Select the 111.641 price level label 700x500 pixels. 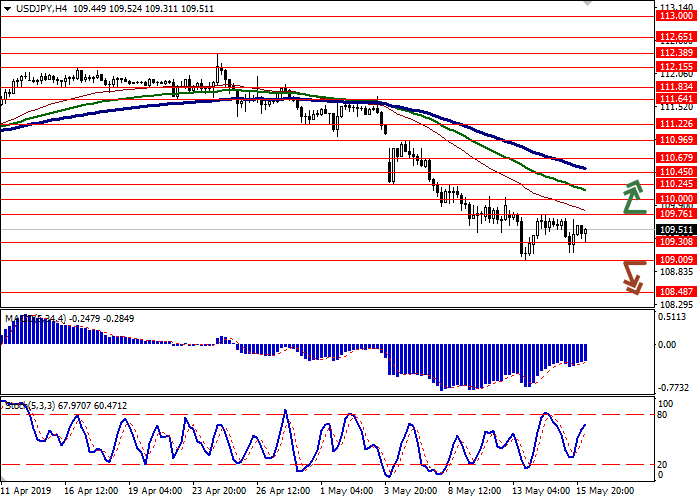pos(676,99)
